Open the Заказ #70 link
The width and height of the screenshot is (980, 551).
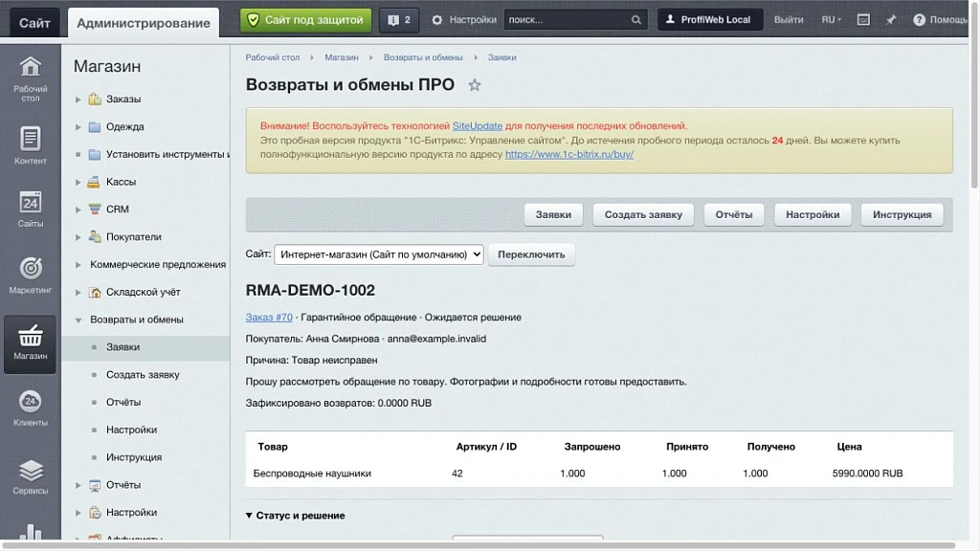coord(269,318)
